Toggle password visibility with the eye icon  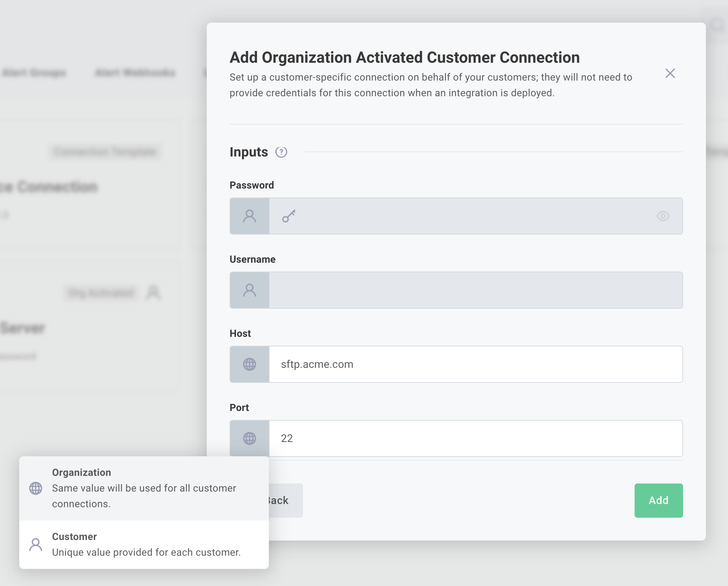tap(663, 216)
